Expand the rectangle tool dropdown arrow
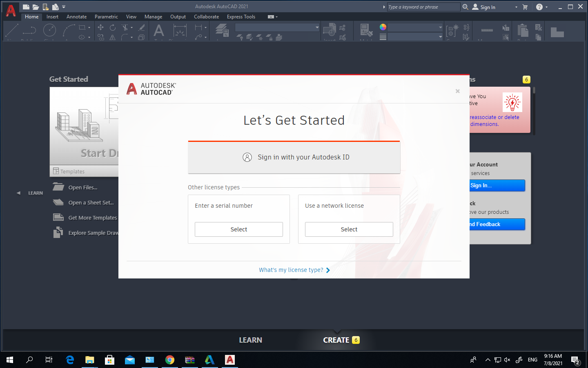This screenshot has height=368, width=588. pos(89,27)
